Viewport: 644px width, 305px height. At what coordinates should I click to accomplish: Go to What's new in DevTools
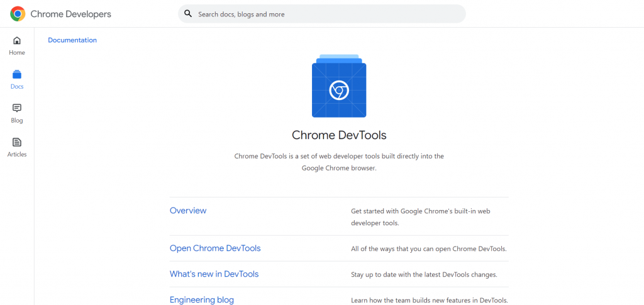click(214, 274)
